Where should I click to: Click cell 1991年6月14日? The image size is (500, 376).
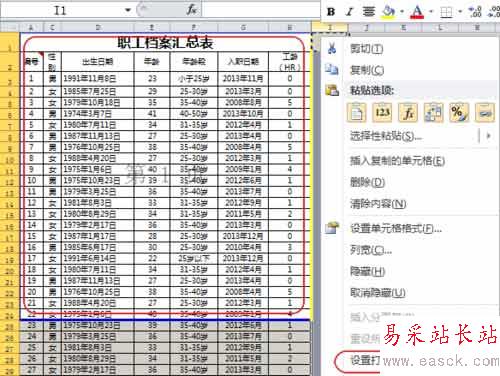click(x=98, y=258)
